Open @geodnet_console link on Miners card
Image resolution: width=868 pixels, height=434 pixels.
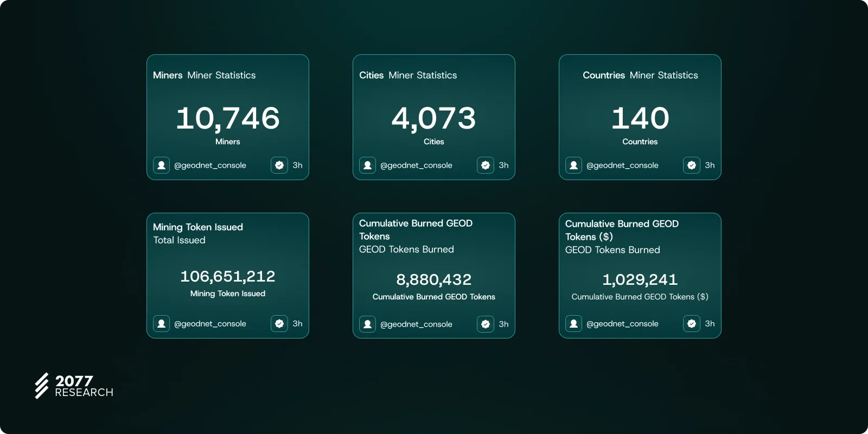point(210,165)
